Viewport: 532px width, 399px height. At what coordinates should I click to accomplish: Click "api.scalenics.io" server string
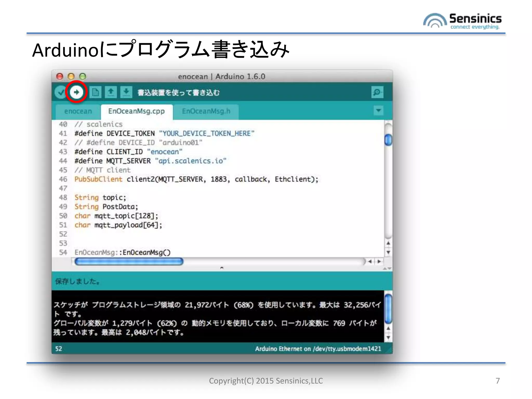(191, 161)
